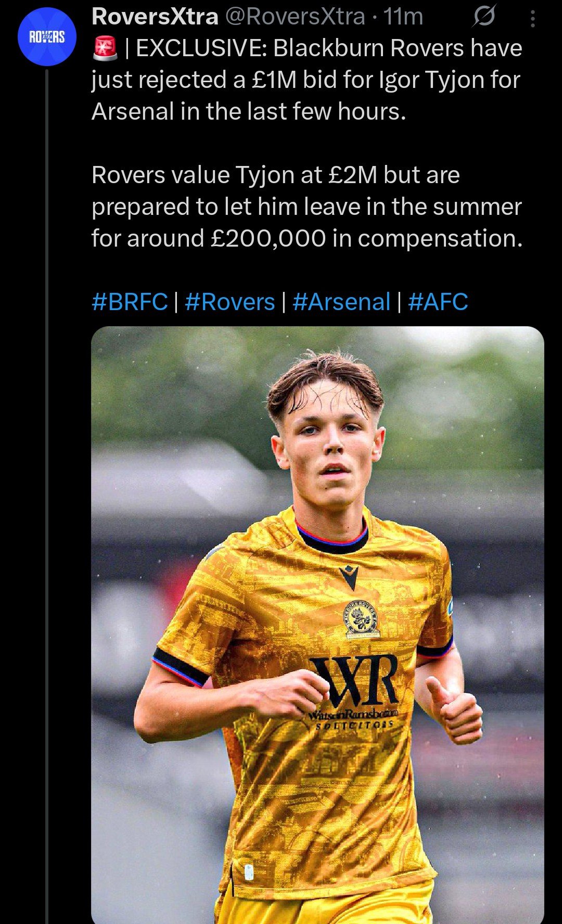The height and width of the screenshot is (924, 562).
Task: Click the WR sponsor logo on the shirt
Action: pos(355,681)
